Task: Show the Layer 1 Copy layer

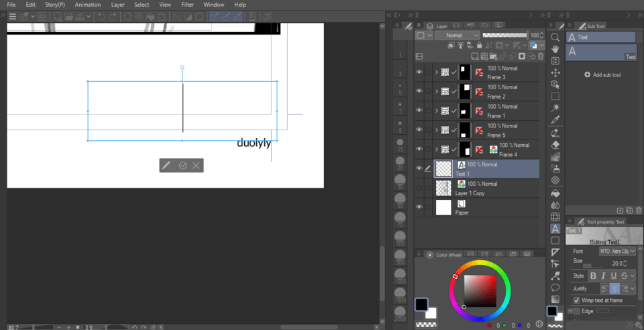Action: point(419,188)
